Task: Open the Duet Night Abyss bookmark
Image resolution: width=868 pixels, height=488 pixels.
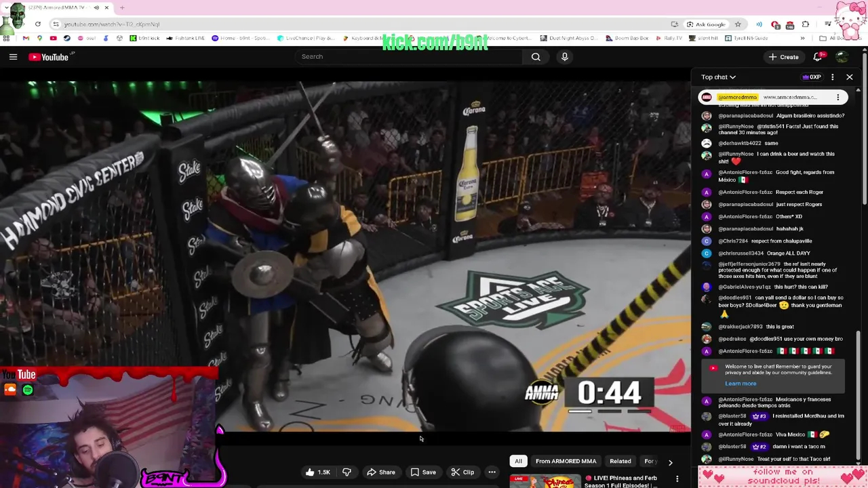Action: point(568,38)
